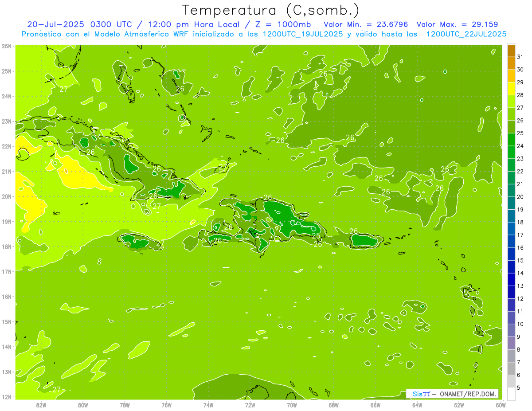Click the "SisTT - ONAMET/REP.DOM." credit label
This screenshot has height=411, width=532.
click(452, 394)
